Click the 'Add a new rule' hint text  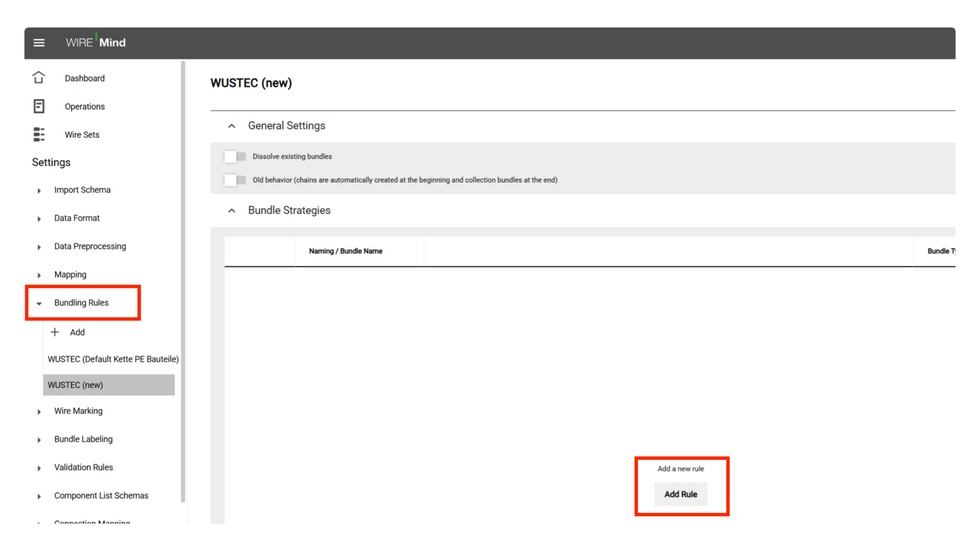click(681, 469)
